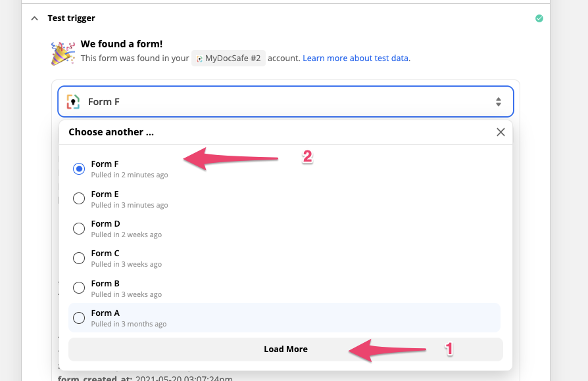Pick the Form B radio option
This screenshot has height=381, width=588.
coord(79,288)
